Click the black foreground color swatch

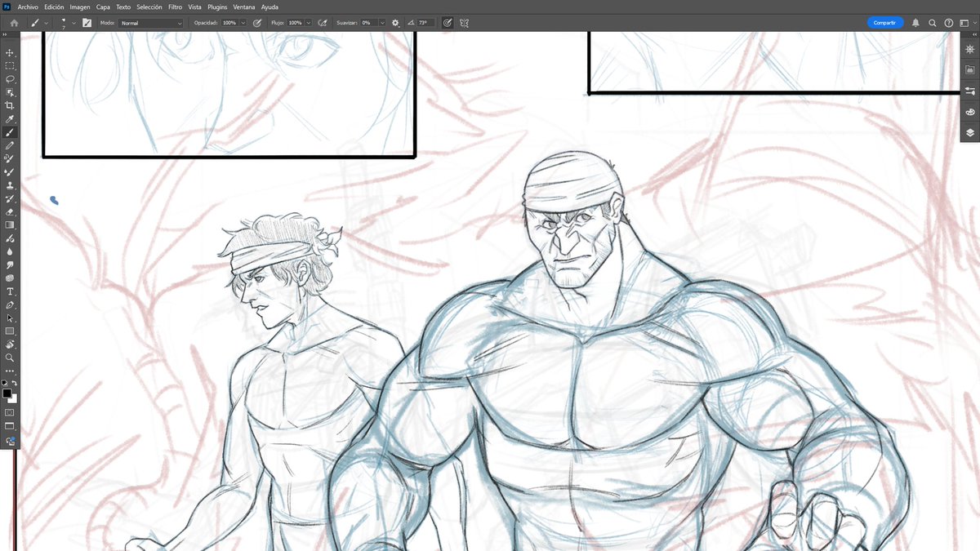pyautogui.click(x=7, y=393)
